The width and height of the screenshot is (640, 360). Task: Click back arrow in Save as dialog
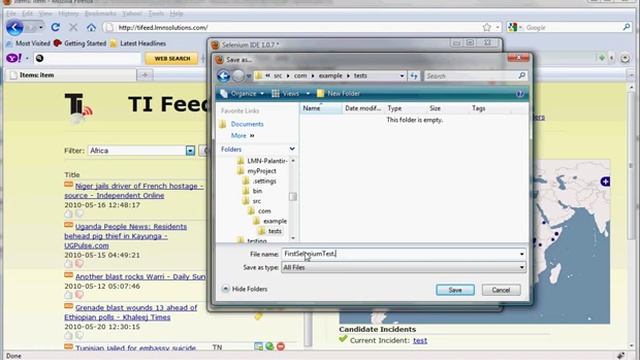223,76
